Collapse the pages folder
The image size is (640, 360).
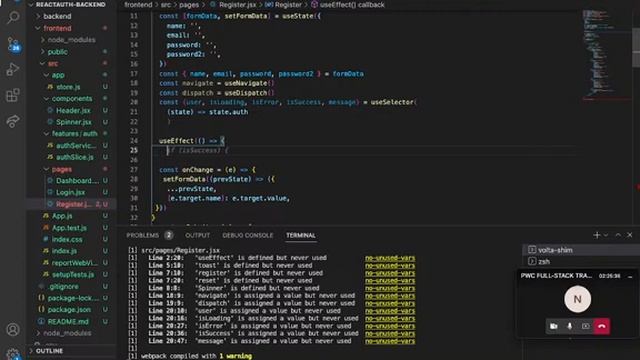tap(61, 169)
